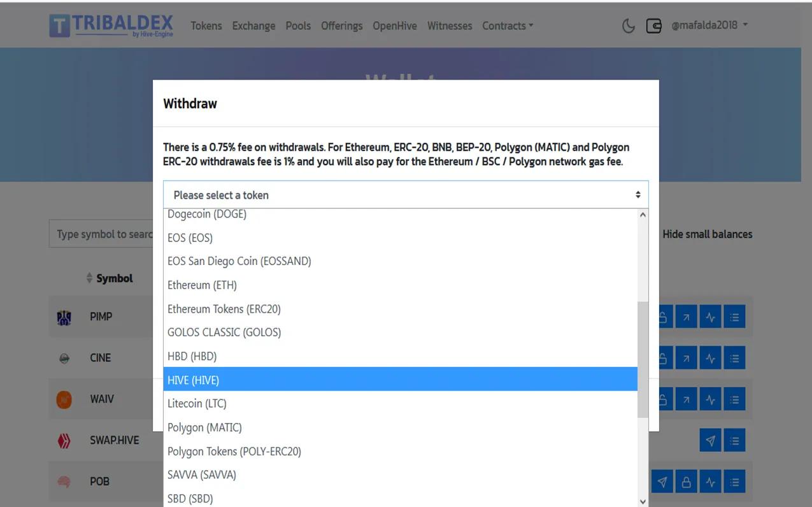Open WAIV row history list icon
The height and width of the screenshot is (507, 812).
(x=734, y=399)
